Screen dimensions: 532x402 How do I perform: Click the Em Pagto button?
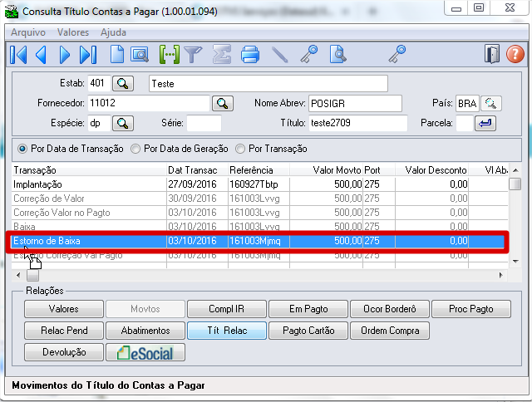pos(308,309)
